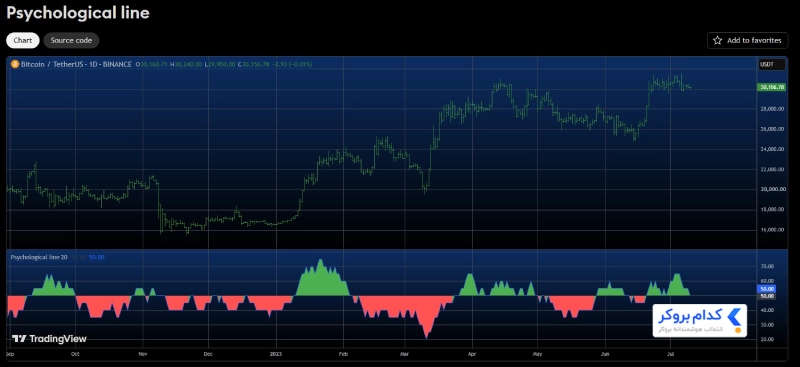Select the green 30,156.78 price label

pyautogui.click(x=772, y=87)
